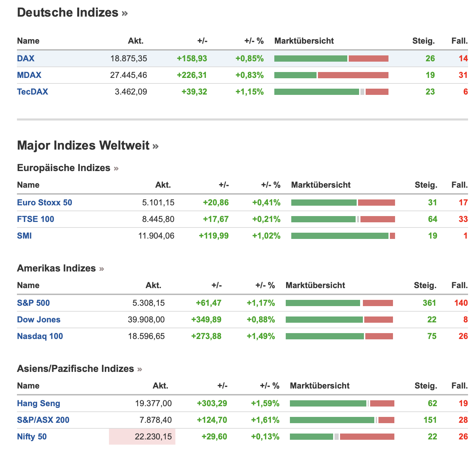The image size is (476, 455).
Task: Expand Major Indizes Weltweit section
Action: pyautogui.click(x=156, y=146)
